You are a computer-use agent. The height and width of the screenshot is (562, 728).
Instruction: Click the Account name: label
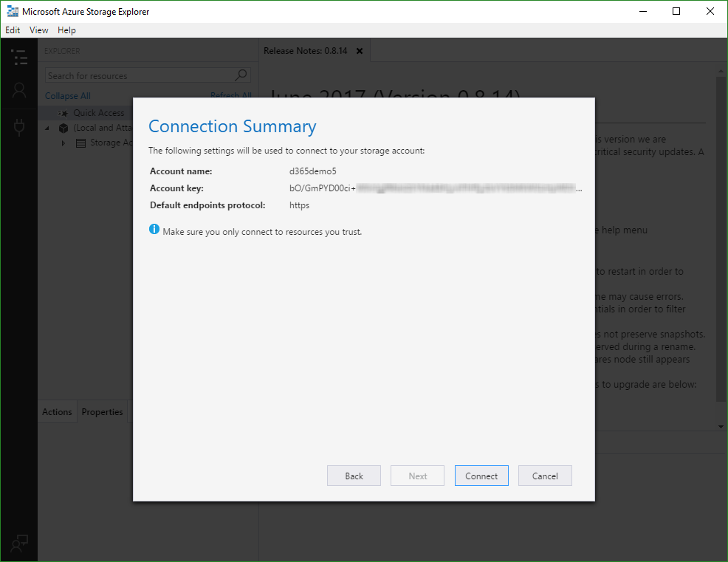pyautogui.click(x=181, y=171)
